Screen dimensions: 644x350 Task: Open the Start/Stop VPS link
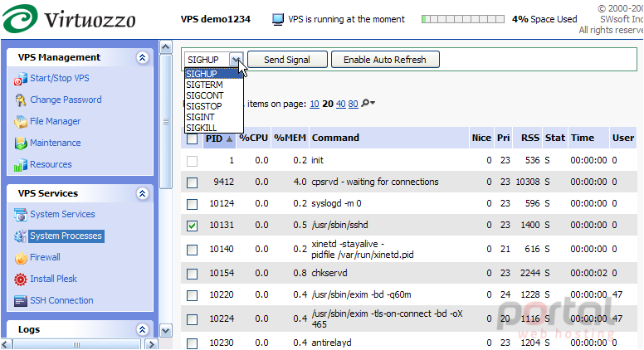click(x=60, y=78)
